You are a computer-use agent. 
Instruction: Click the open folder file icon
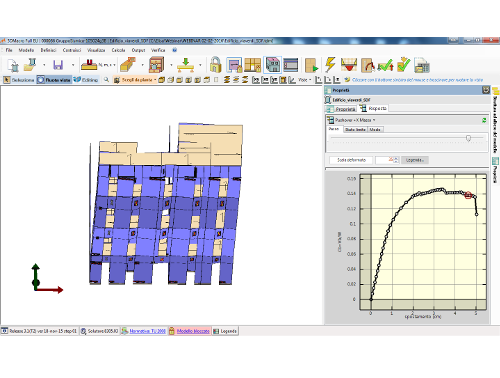[31, 65]
